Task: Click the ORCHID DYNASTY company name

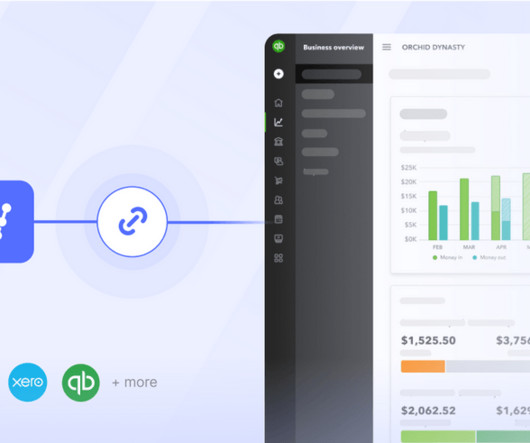Action: (x=433, y=47)
